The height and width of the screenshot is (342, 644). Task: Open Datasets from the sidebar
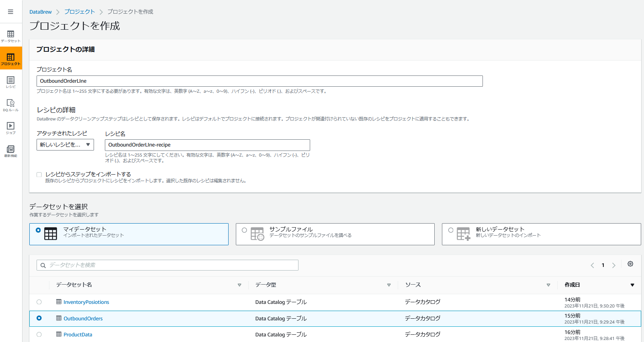point(11,36)
